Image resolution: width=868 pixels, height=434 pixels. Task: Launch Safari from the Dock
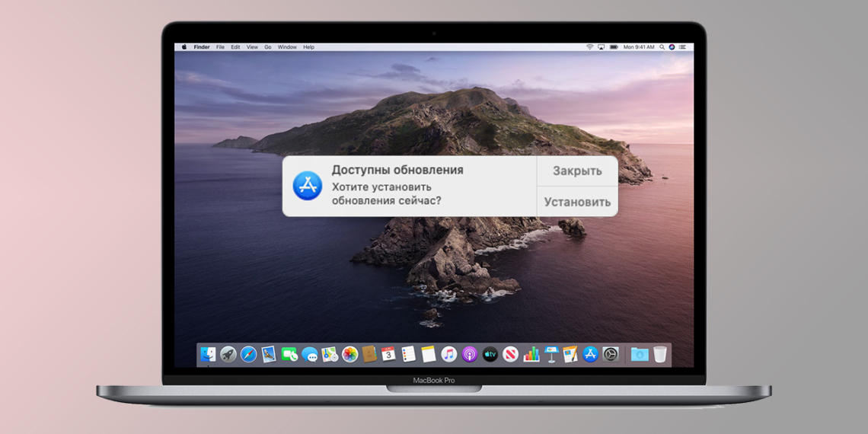[x=248, y=354]
